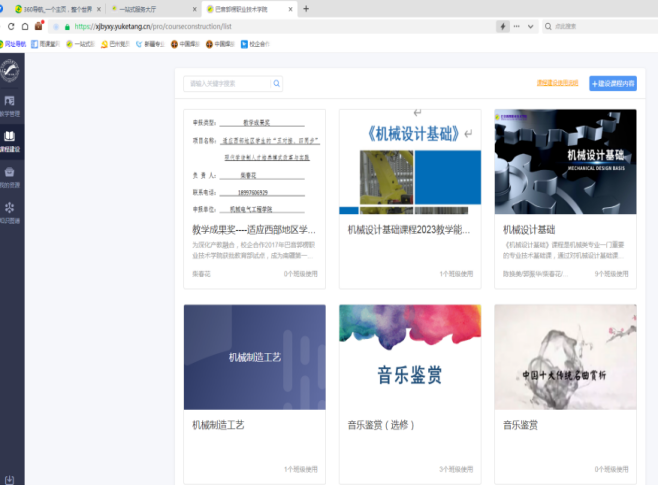Viewport: 658px width, 485px height.
Task: Click the course keyword search input field
Action: point(228,83)
